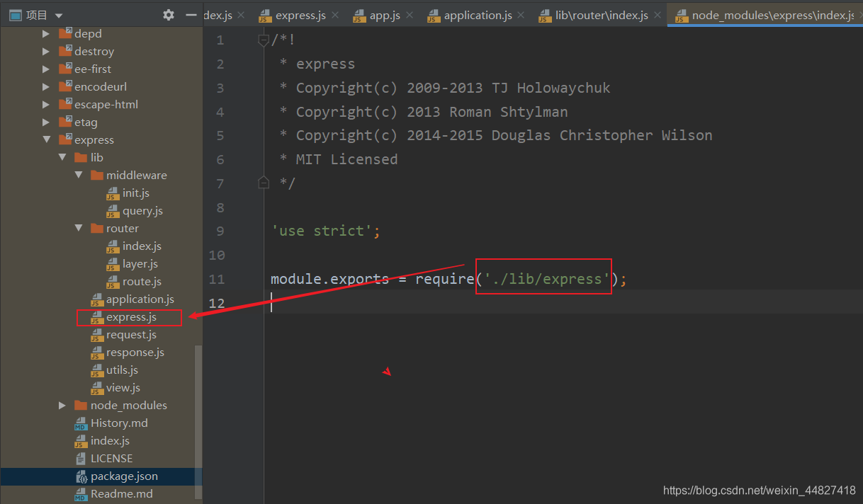The height and width of the screenshot is (504, 863).
Task: Click the project tree vertical scrollbar
Action: click(x=198, y=423)
